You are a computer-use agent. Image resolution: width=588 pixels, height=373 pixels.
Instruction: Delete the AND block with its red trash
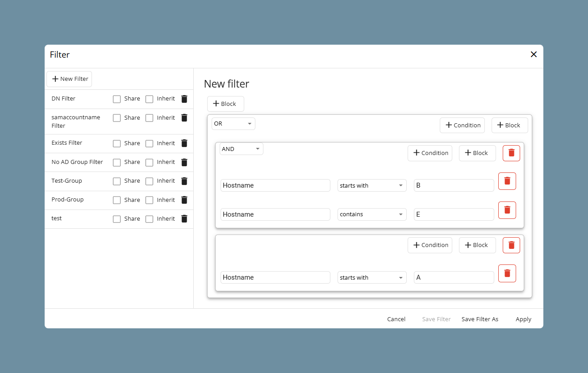[511, 153]
